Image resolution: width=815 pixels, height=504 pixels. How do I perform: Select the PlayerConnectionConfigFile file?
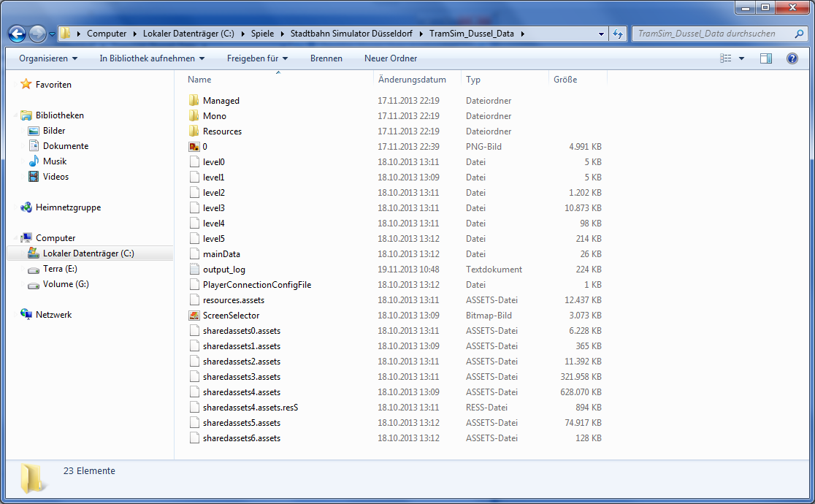257,285
